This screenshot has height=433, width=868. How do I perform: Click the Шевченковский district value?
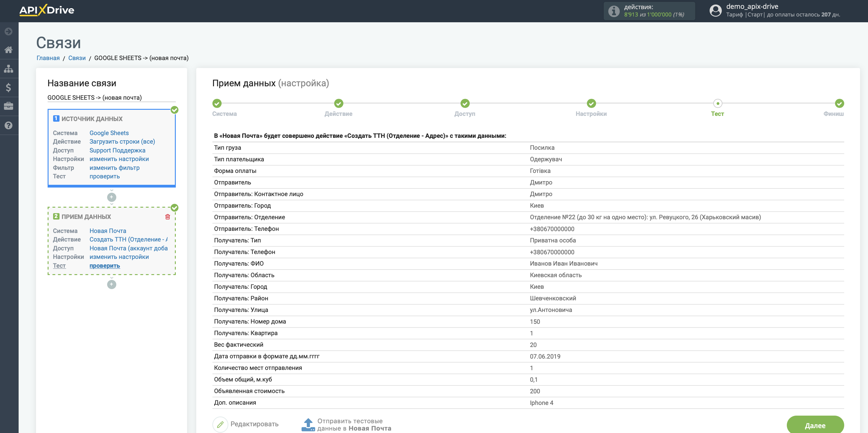pyautogui.click(x=553, y=298)
